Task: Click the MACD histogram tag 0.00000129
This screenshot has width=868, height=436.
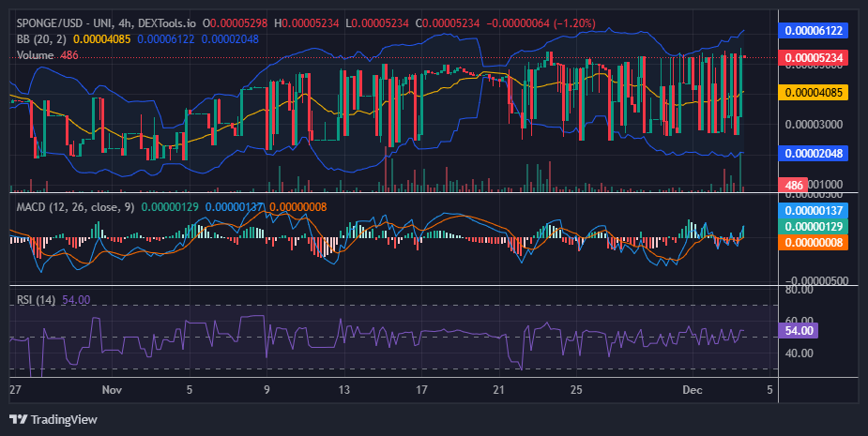Action: 814,226
